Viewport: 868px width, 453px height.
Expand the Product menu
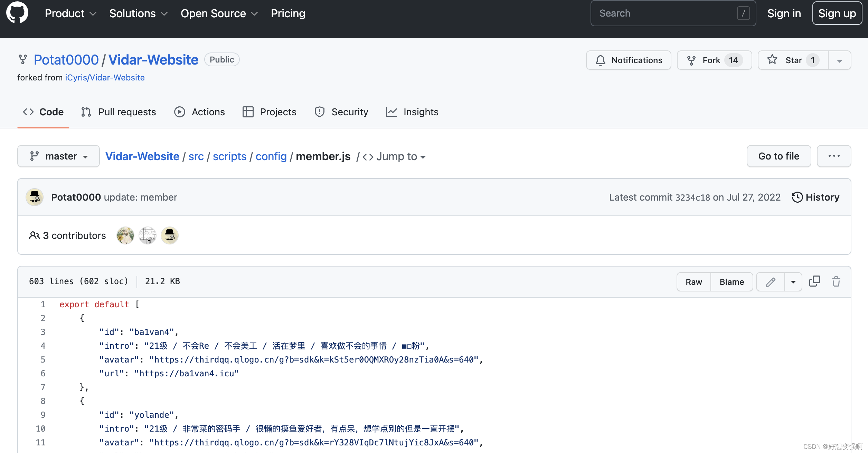[x=70, y=13]
